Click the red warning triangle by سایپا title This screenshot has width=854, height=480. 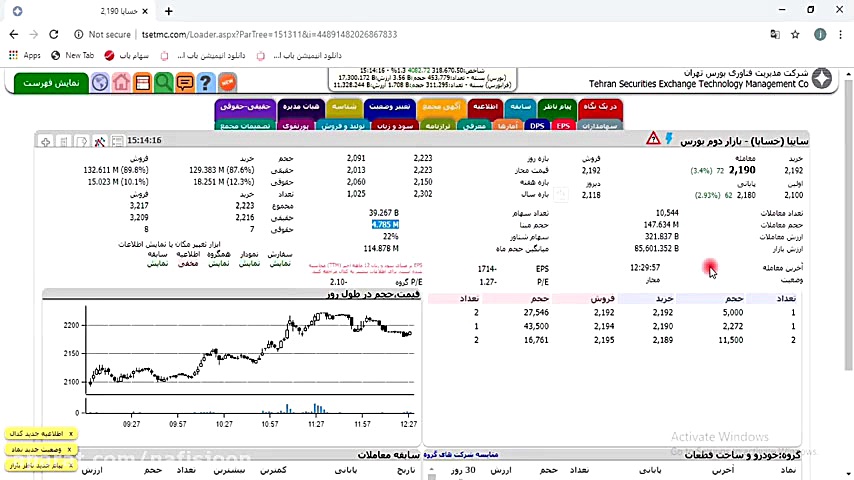pos(653,139)
